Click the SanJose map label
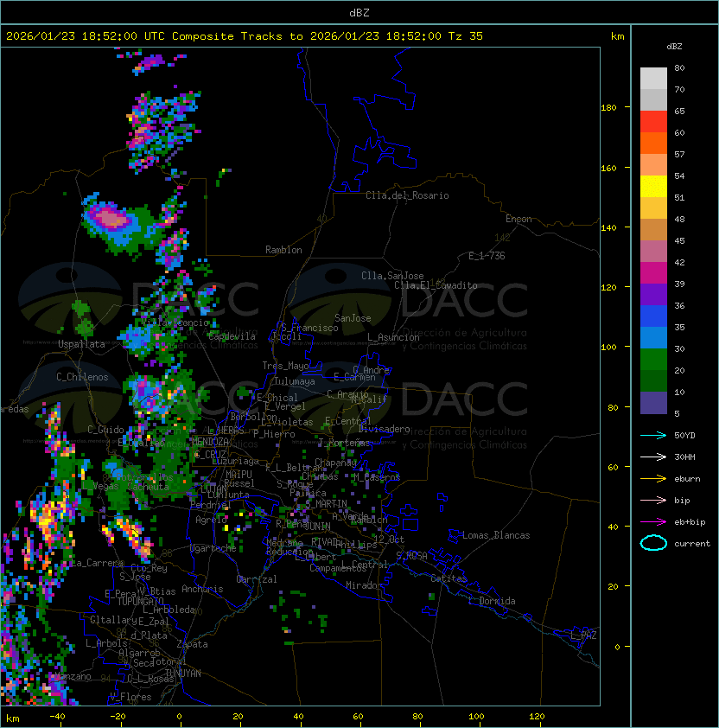The image size is (719, 728). (x=353, y=318)
